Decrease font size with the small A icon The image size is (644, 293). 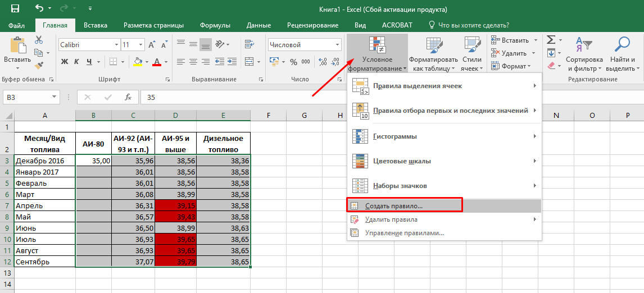[164, 45]
